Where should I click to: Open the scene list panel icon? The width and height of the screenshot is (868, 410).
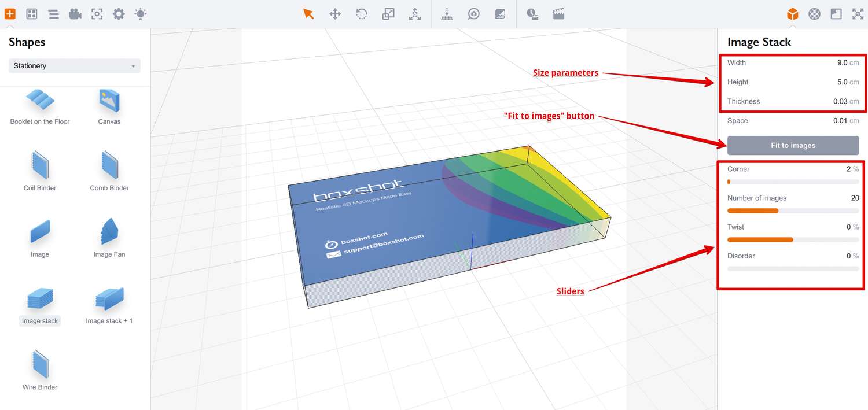coord(54,14)
